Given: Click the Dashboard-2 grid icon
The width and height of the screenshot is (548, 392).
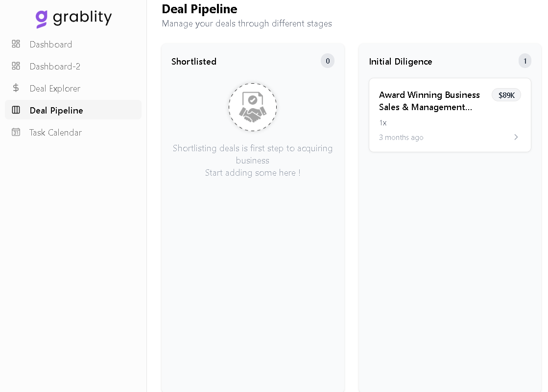Looking at the screenshot, I should 16,66.
